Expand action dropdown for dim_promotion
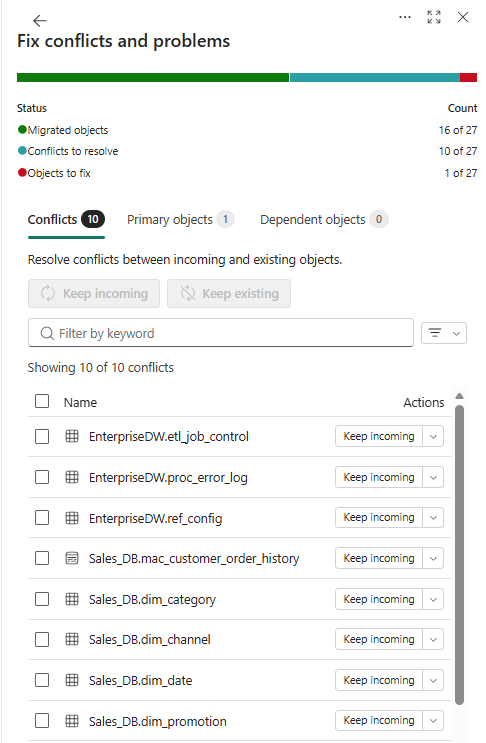 433,721
